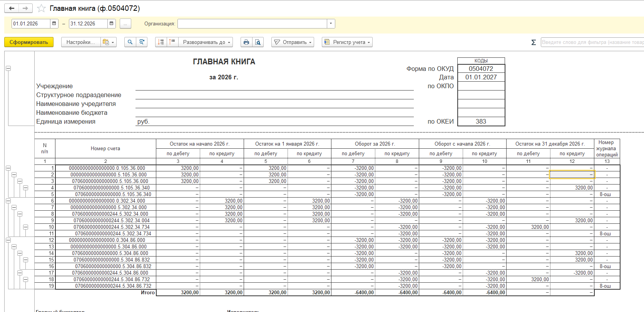
Task: Collapse the group at row 7 account 00000000000000000.5.302.34.000
Action: [14, 207]
